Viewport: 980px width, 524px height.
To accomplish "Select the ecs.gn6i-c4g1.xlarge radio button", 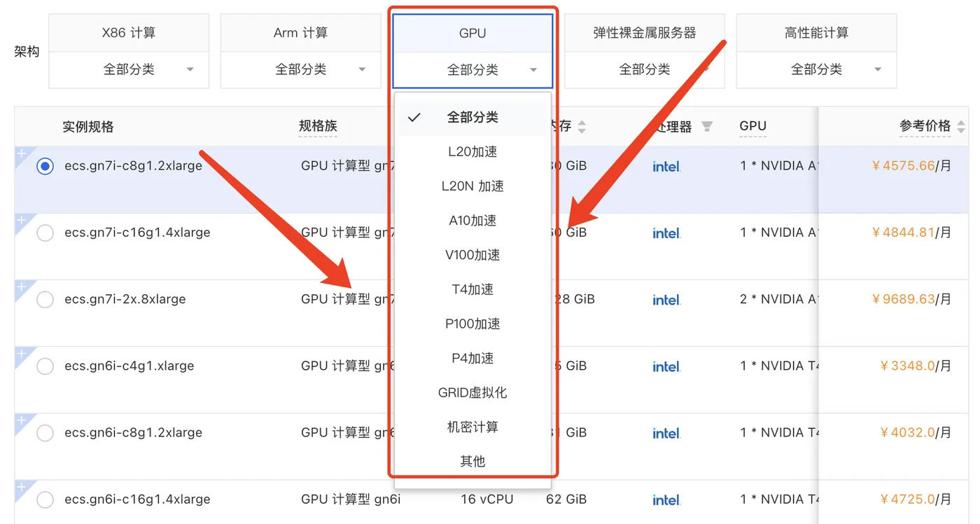I will tap(45, 366).
